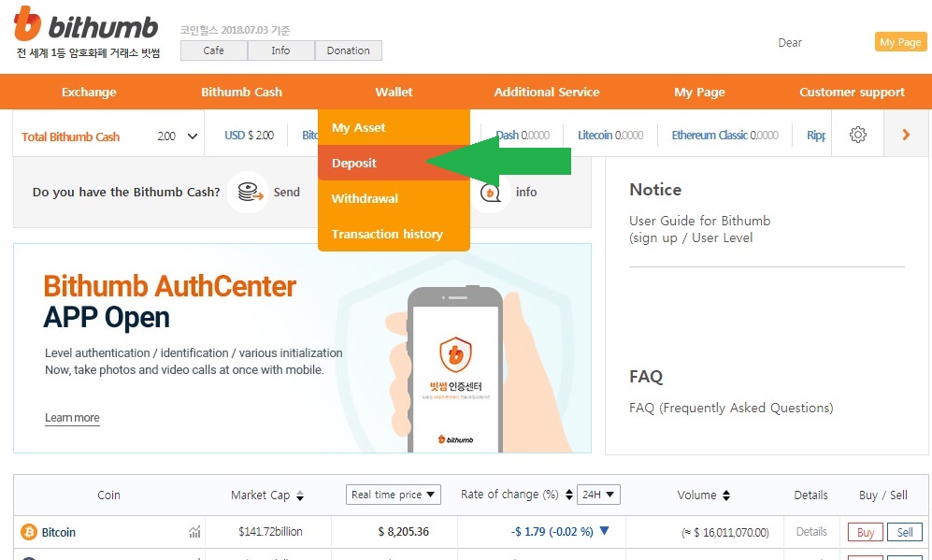Click the Send coins icon
932x560 pixels.
tap(250, 192)
